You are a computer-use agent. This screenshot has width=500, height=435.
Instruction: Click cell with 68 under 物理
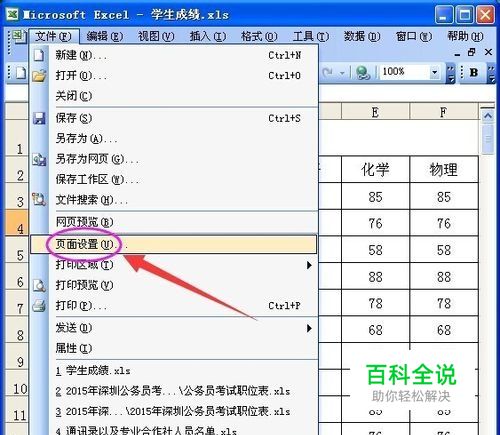tap(444, 330)
